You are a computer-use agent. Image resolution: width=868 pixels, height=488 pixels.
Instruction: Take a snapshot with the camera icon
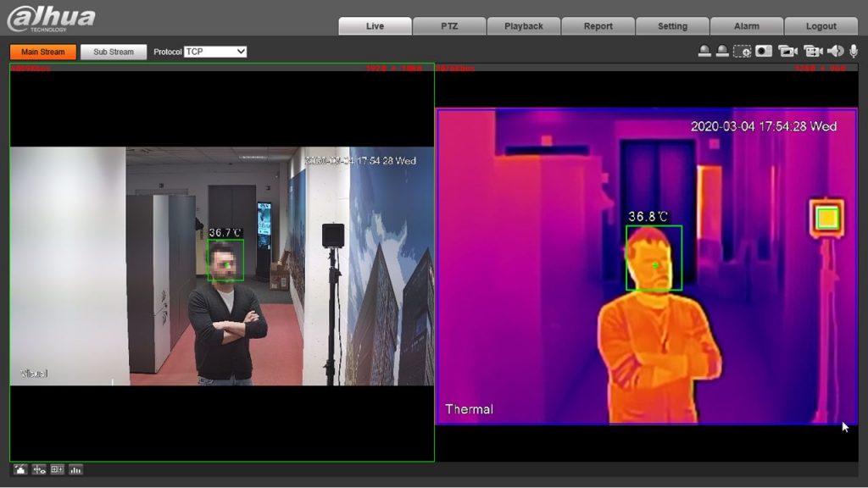(764, 52)
